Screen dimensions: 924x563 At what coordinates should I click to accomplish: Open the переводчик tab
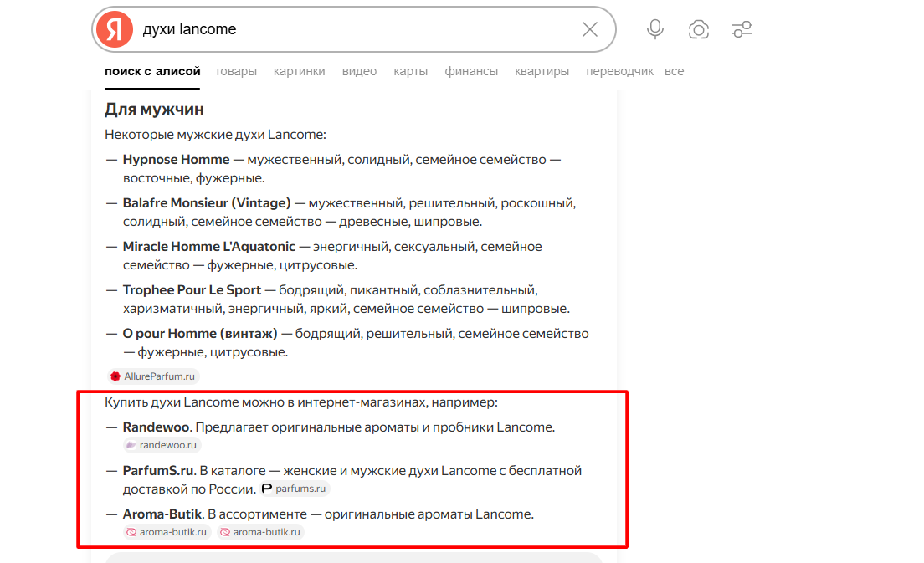620,71
